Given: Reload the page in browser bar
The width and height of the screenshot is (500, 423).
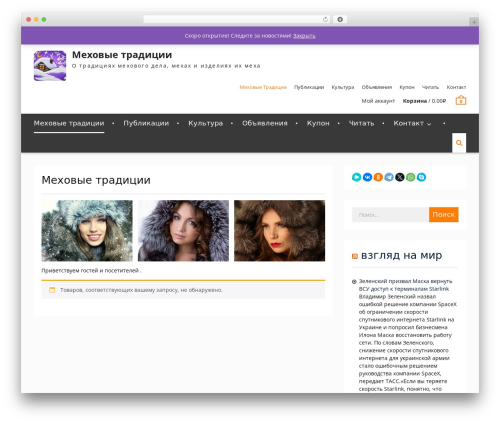Looking at the screenshot, I should (x=325, y=19).
